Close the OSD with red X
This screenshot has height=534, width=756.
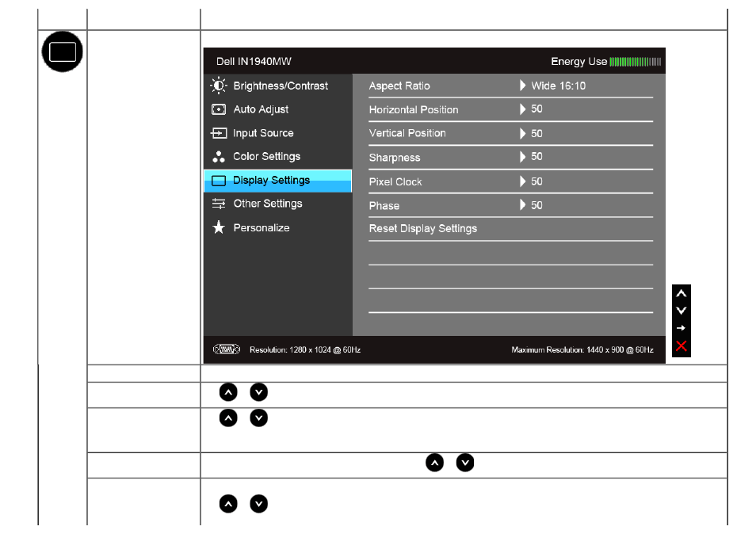682,346
